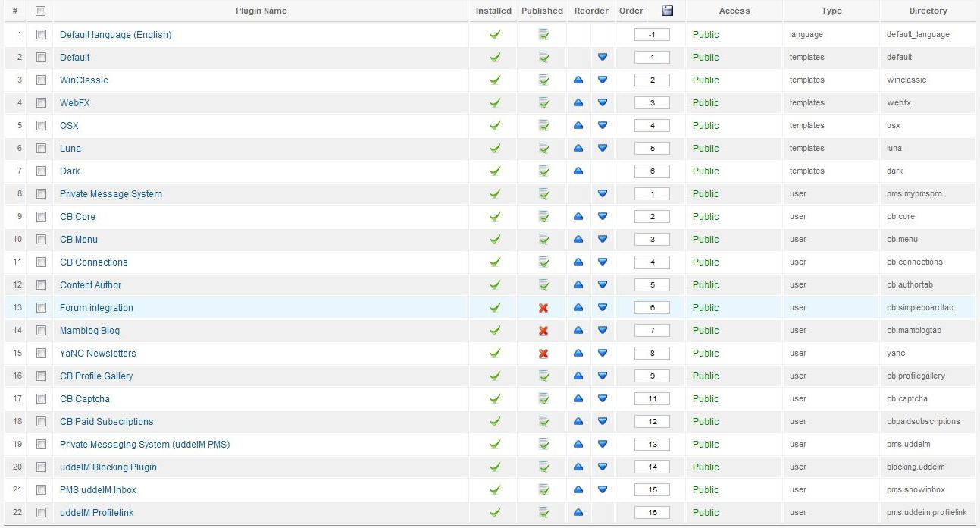The height and width of the screenshot is (528, 980).
Task: Move Private Messaging System (uddeIM PMS) up
Action: (x=578, y=444)
